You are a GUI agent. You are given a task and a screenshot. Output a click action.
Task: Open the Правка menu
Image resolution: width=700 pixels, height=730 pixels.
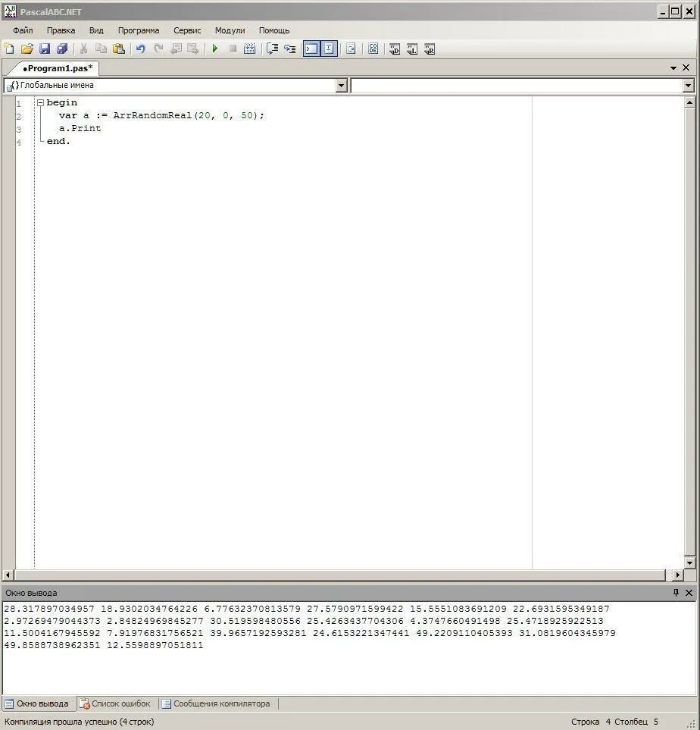click(61, 30)
